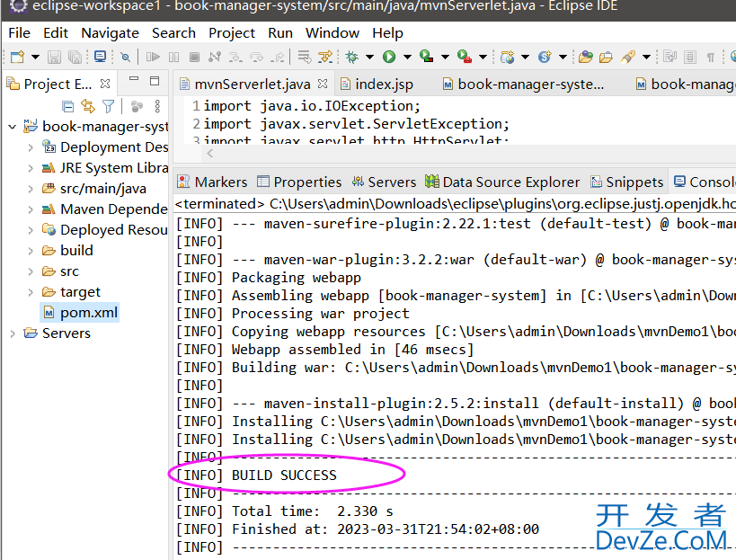Click the Step Over icon
Image resolution: width=736 pixels, height=560 pixels.
coord(256,57)
